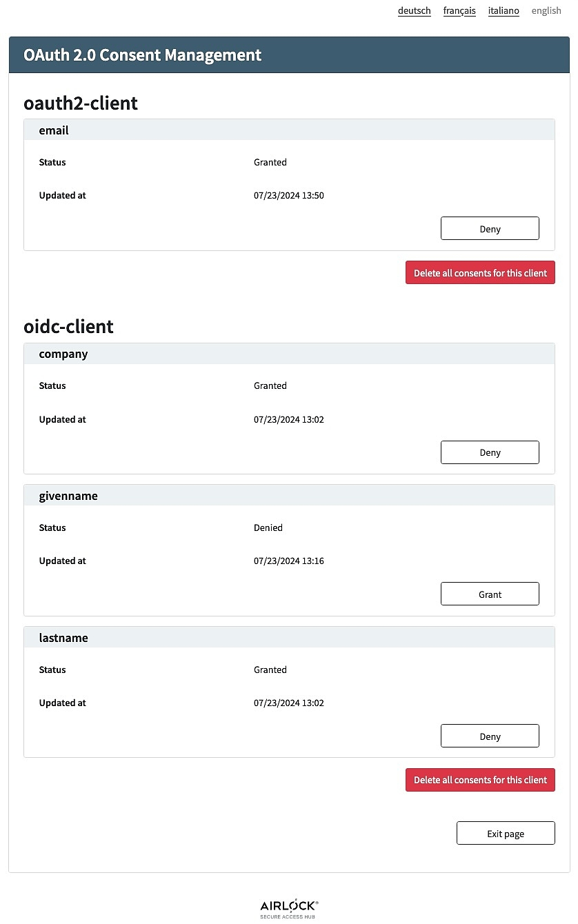The width and height of the screenshot is (578, 924).
Task: Delete all consents for oauth2-client
Action: [x=480, y=273]
